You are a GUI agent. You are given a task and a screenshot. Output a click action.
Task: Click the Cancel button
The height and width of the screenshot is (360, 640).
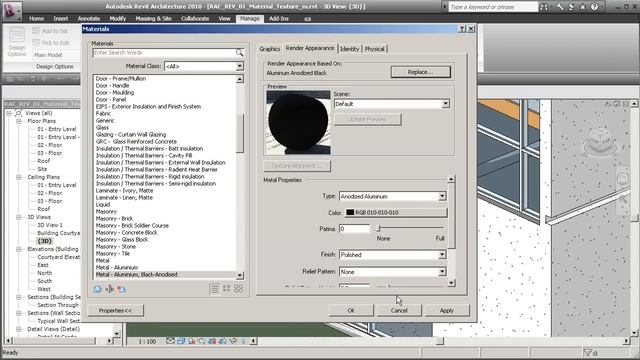tap(399, 311)
